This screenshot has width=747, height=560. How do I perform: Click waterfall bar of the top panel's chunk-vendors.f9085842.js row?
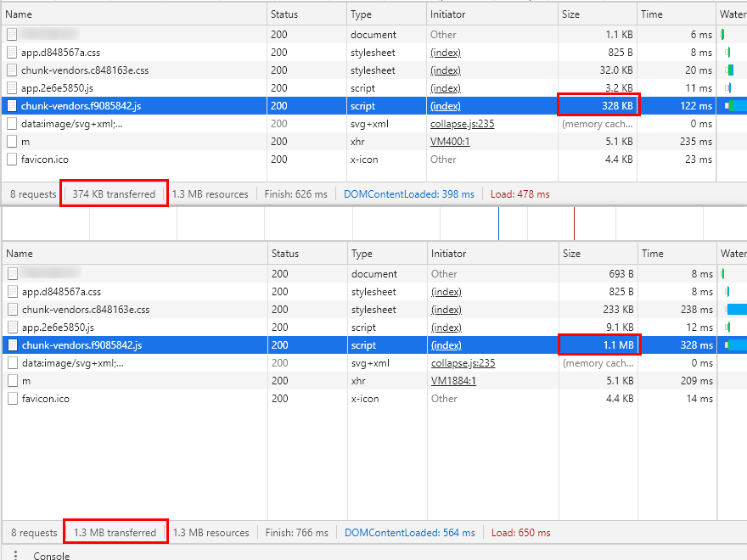click(735, 106)
